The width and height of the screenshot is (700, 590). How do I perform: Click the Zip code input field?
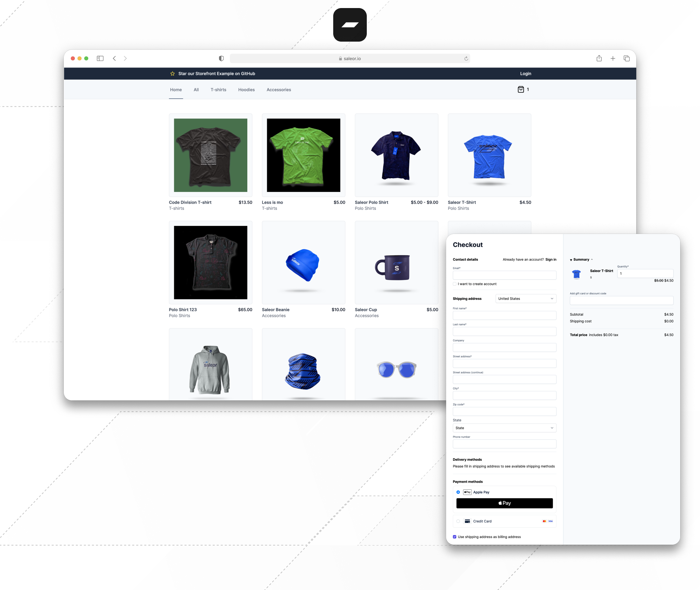pyautogui.click(x=504, y=411)
